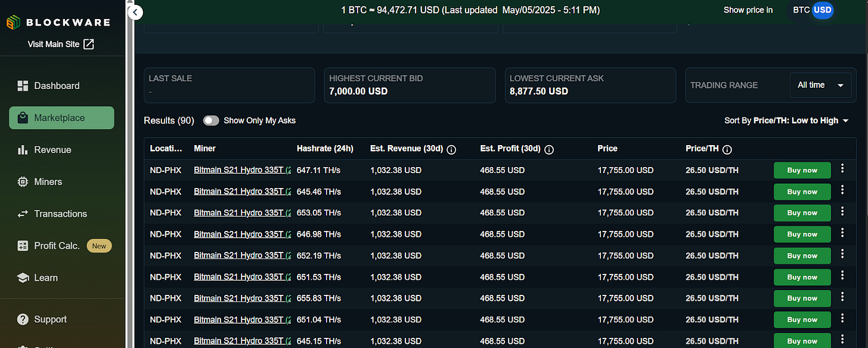This screenshot has height=348, width=868.
Task: Click Buy now for 645.46 TH/s miner
Action: [x=802, y=192]
